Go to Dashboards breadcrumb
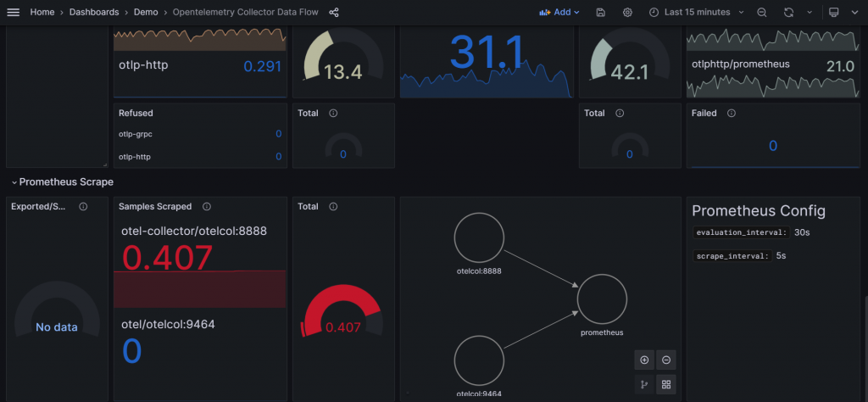The image size is (868, 402). point(94,12)
